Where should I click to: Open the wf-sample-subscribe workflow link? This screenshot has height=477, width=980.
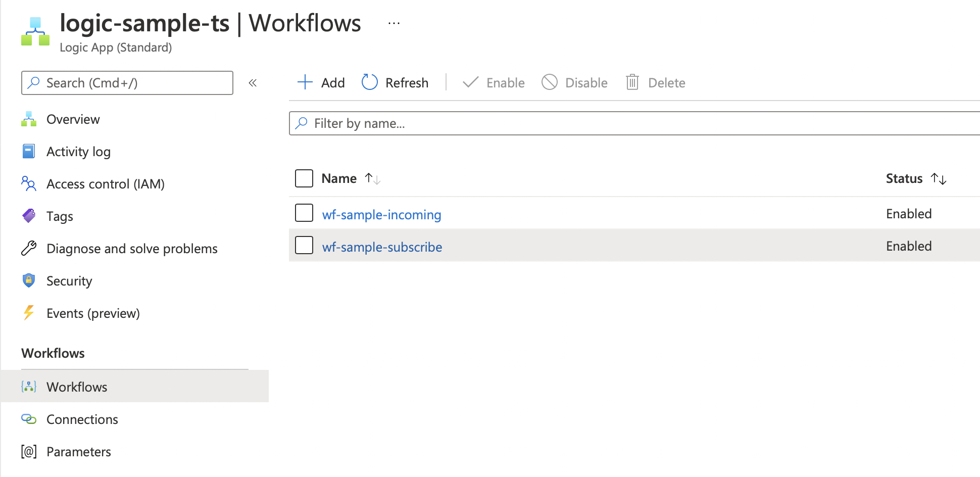pos(382,247)
